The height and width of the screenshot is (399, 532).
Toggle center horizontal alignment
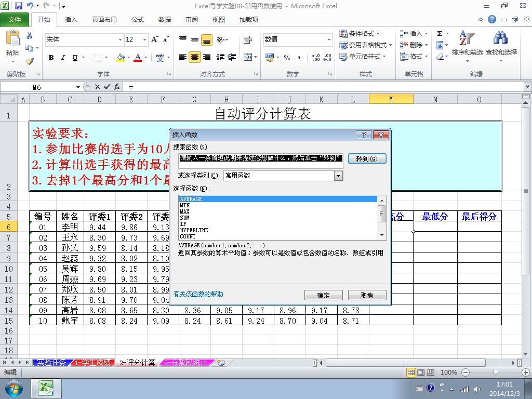point(194,57)
